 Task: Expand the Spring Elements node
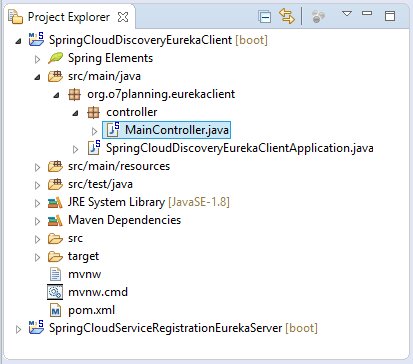[37, 59]
